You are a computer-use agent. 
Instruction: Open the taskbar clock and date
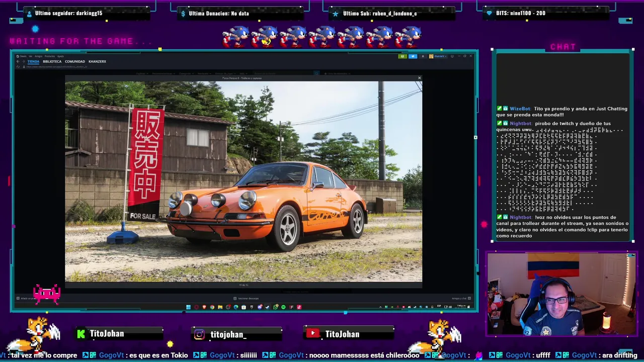coord(460,306)
